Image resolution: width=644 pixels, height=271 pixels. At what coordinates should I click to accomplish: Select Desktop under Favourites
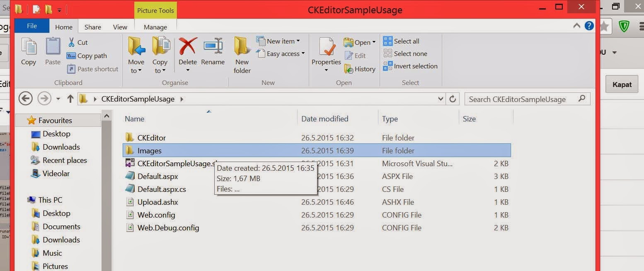click(51, 134)
